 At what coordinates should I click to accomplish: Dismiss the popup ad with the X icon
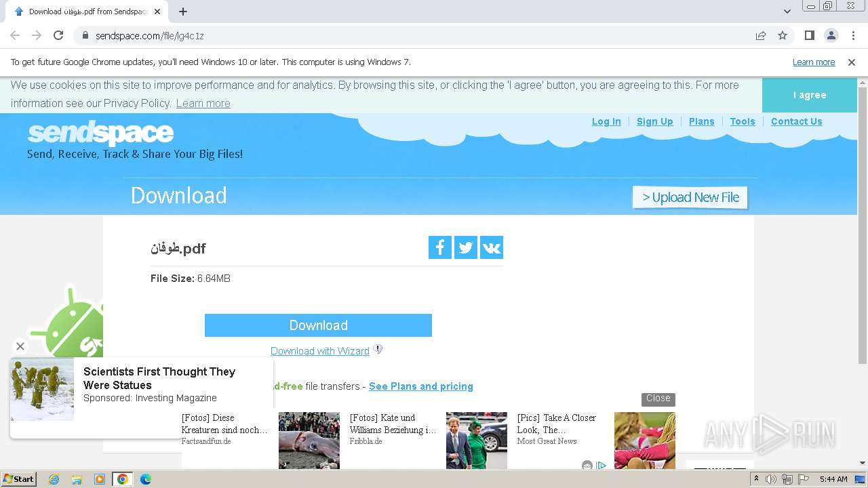[20, 346]
